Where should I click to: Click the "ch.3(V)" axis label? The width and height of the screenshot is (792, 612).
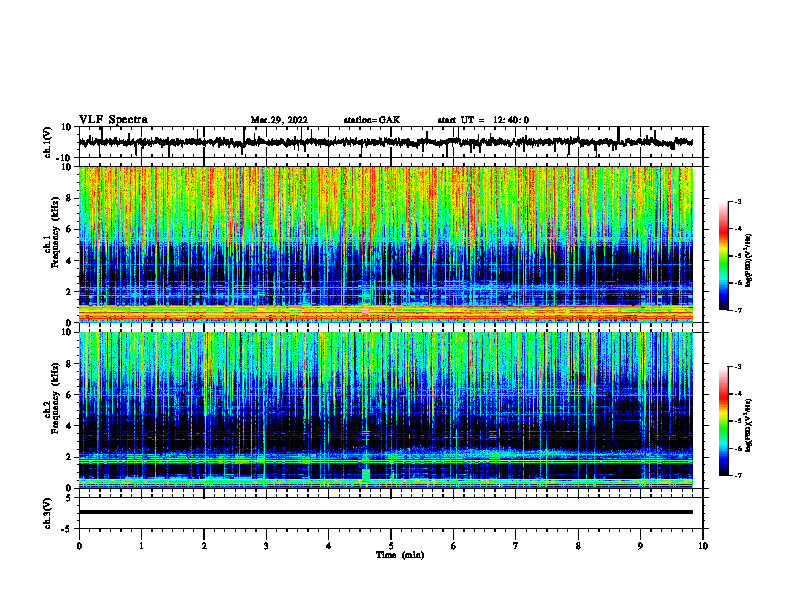pos(48,513)
